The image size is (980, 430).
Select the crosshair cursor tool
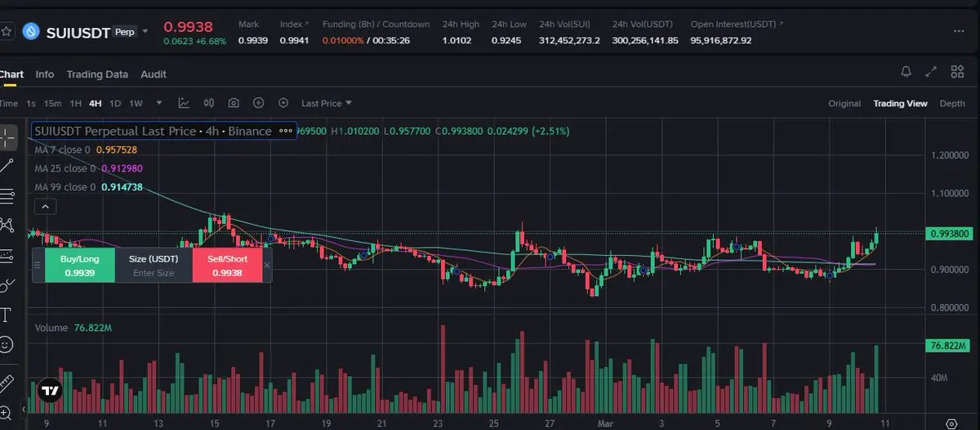coord(7,137)
